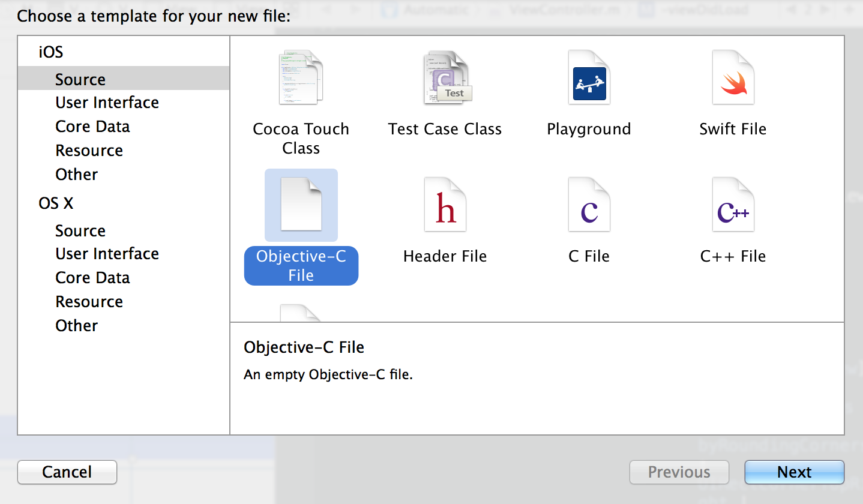Click the Test Case Class label

[x=445, y=129]
